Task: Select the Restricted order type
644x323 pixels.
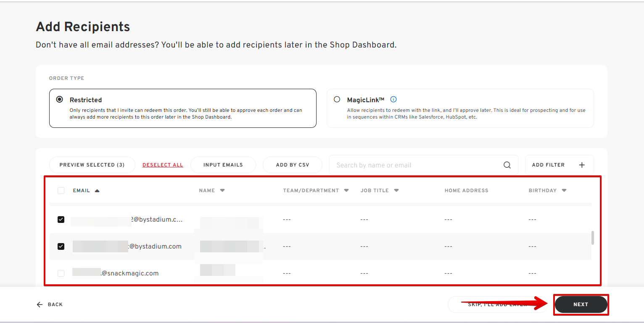Action: tap(60, 100)
